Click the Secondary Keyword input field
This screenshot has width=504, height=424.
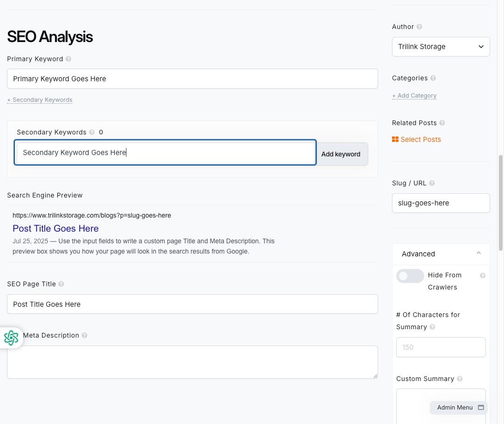click(165, 153)
